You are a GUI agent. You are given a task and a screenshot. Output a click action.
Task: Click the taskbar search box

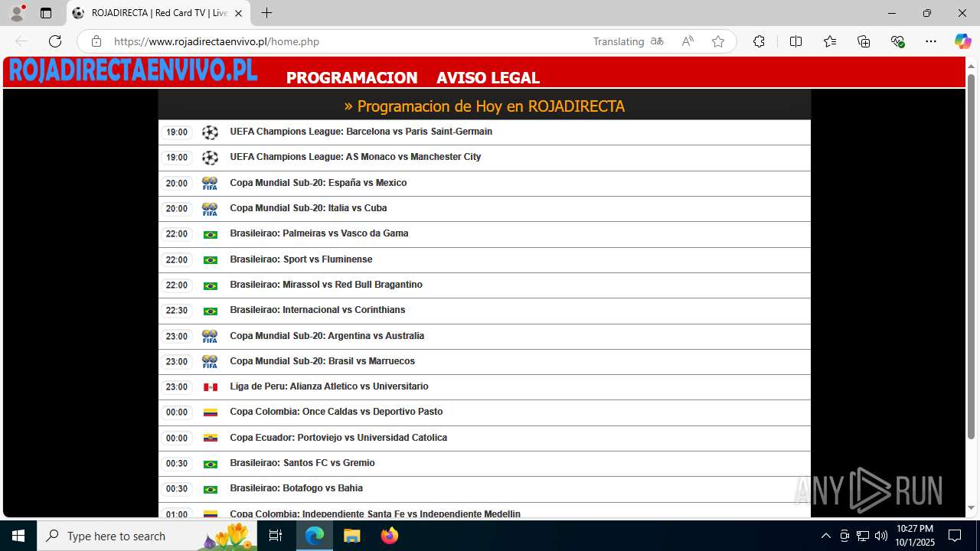click(148, 536)
